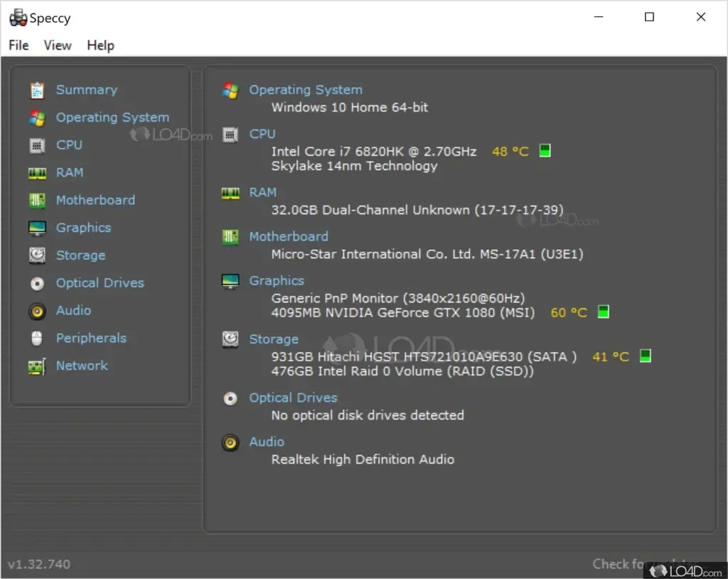Click the v1.32.740 version label
Screen dimensions: 728x579
(x=39, y=564)
